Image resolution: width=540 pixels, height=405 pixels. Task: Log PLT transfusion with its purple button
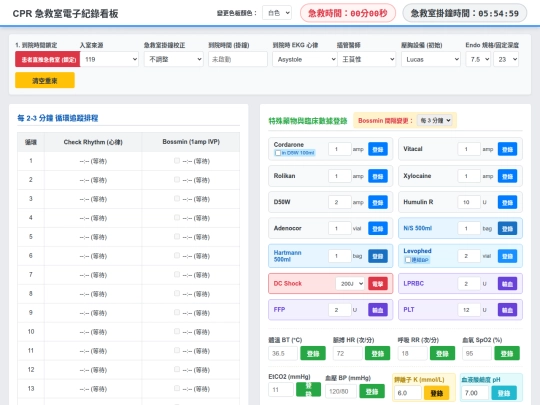click(507, 310)
